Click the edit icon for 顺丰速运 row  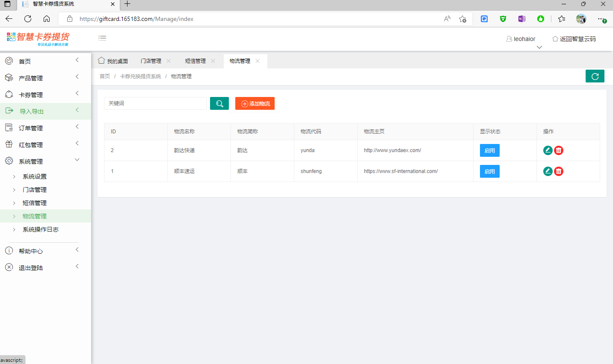coord(548,171)
